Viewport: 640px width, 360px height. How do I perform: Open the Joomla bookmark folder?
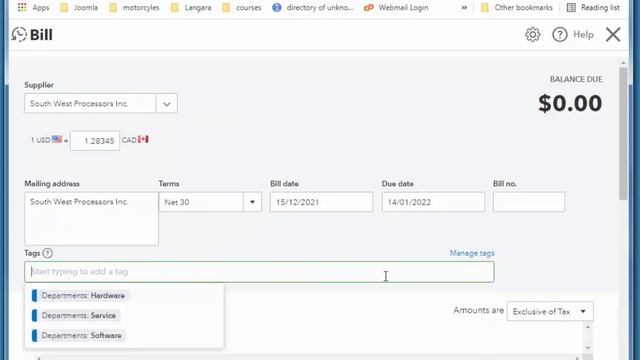click(x=79, y=7)
